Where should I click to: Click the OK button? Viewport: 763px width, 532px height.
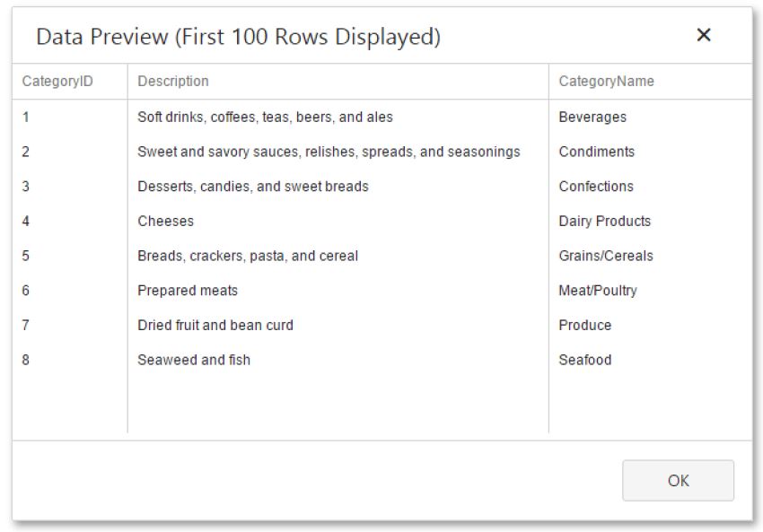(678, 481)
